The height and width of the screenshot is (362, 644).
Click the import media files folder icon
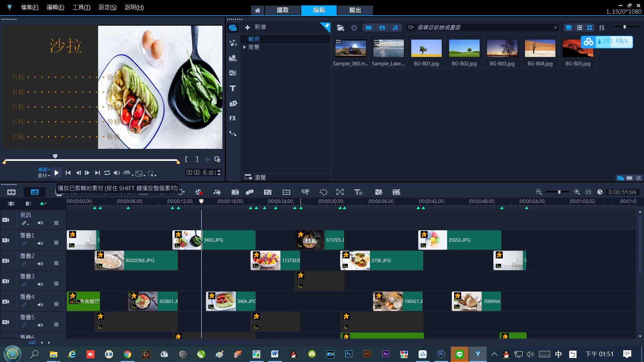point(340,28)
